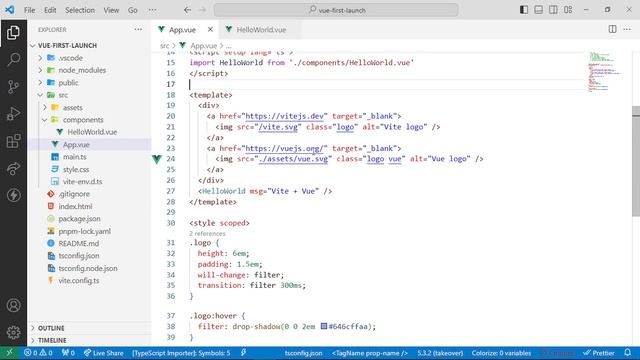Click the ports status item showing 0

68,353
